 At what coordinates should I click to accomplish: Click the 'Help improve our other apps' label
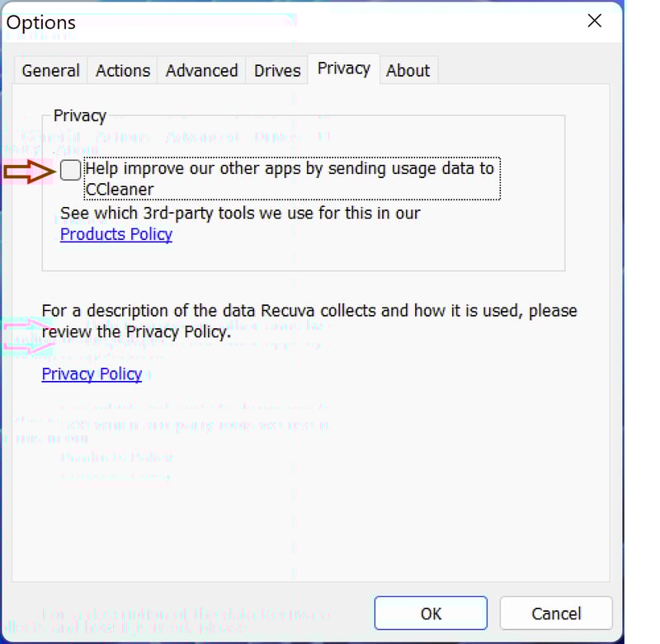pos(292,179)
